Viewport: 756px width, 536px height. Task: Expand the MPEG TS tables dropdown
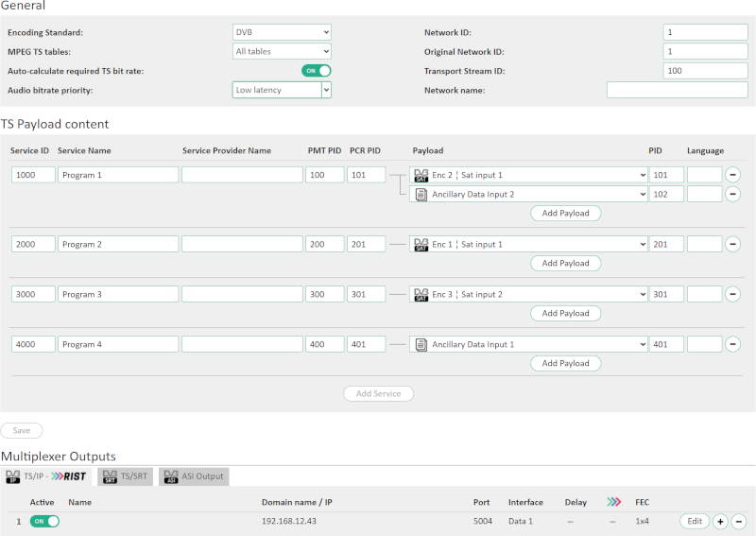(x=282, y=51)
